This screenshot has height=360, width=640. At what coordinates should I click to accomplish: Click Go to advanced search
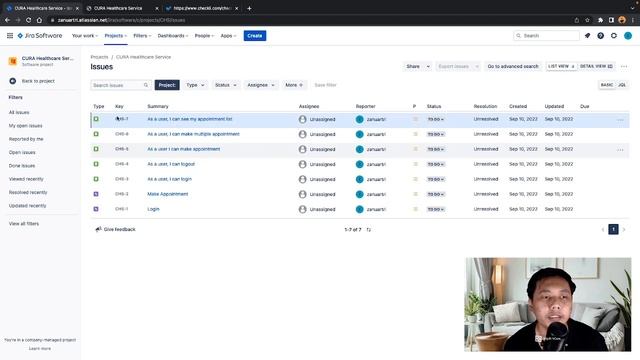[513, 66]
